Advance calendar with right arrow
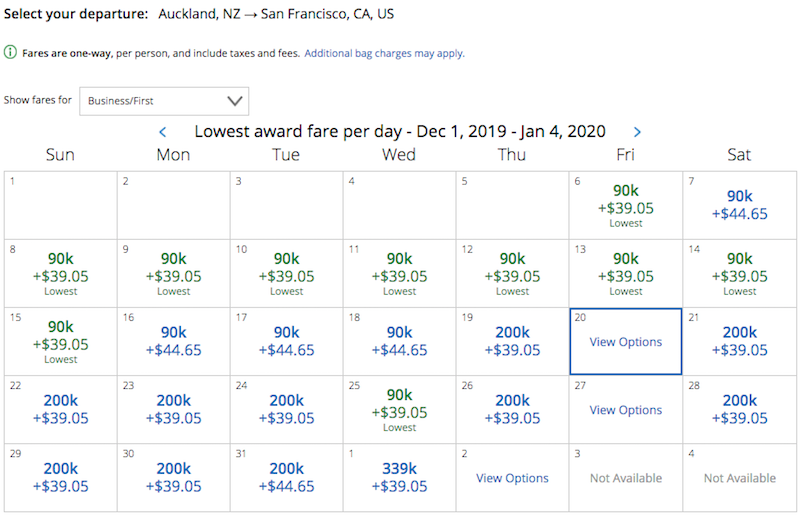 pos(637,132)
